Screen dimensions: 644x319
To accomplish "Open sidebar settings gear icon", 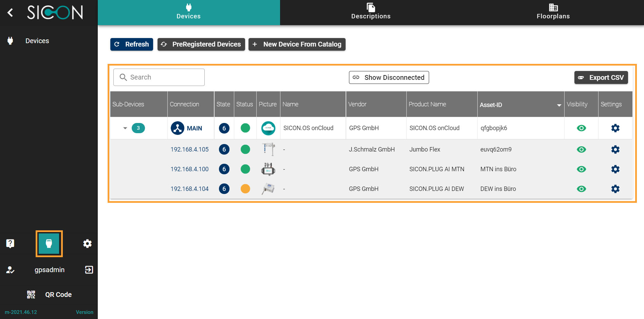I will pos(87,244).
